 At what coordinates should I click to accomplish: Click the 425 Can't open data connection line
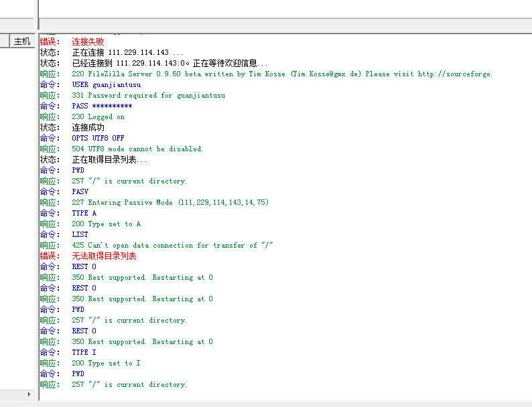[156, 246]
